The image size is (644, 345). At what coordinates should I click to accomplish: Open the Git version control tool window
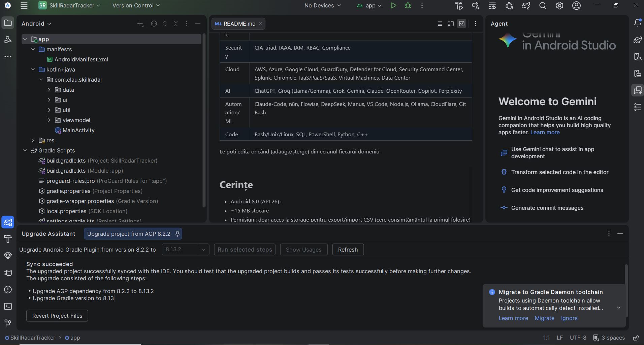point(8,323)
